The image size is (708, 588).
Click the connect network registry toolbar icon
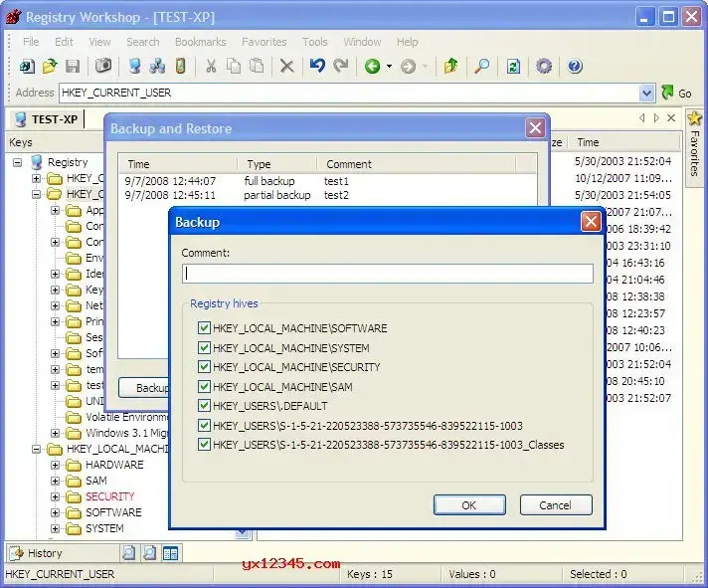tap(157, 67)
